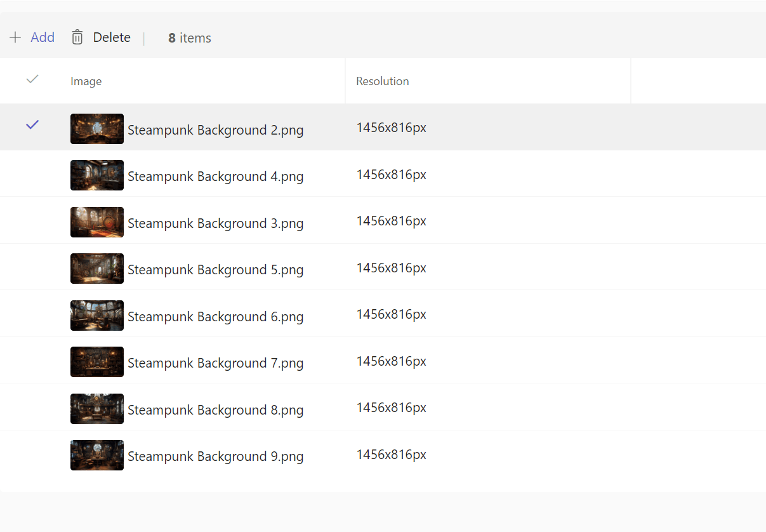Image resolution: width=766 pixels, height=532 pixels.
Task: Open the Steampunk Background 9.png thumbnail
Action: pyautogui.click(x=97, y=455)
